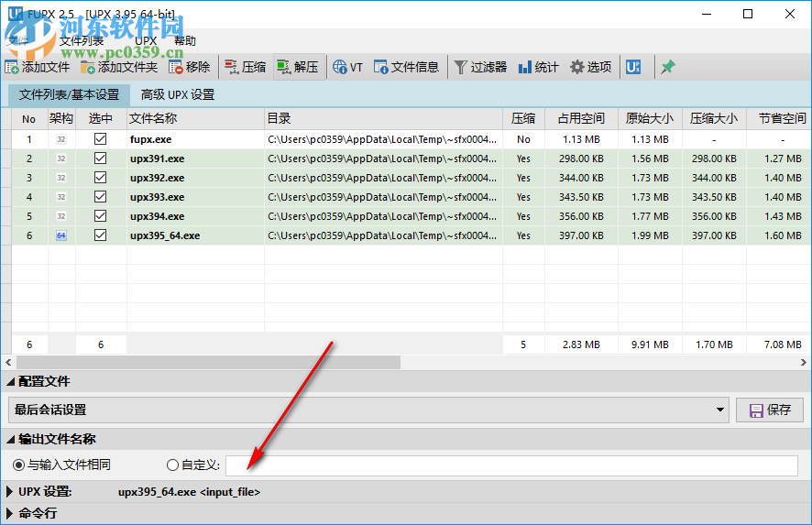812x525 pixels.
Task: Uncheck the upx395_64.exe selection checkbox
Action: tap(101, 235)
